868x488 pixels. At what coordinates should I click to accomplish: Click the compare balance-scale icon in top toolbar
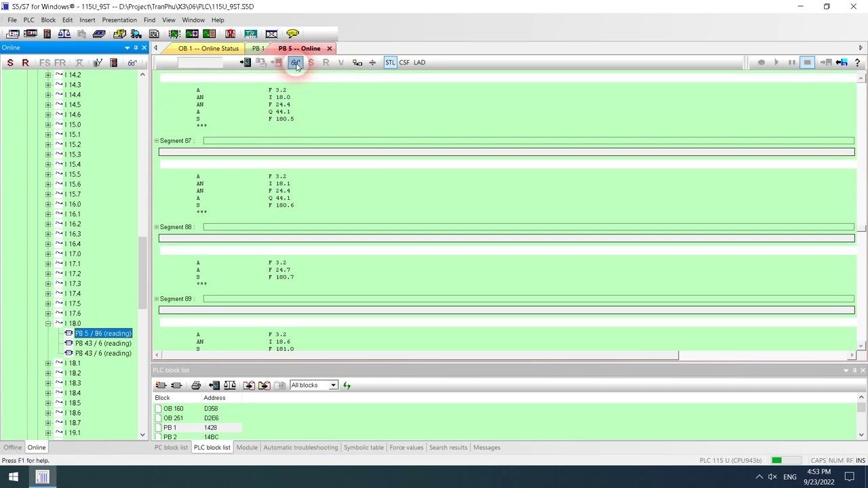pos(64,34)
